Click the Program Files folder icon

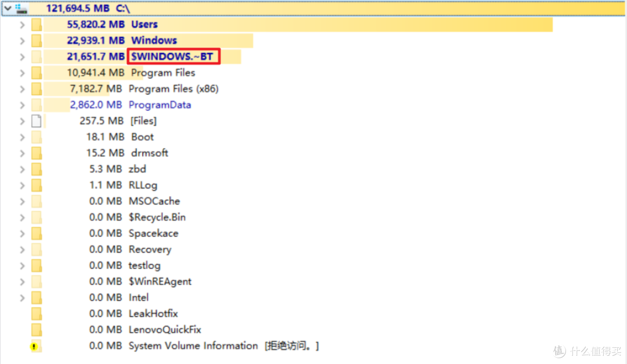pyautogui.click(x=37, y=73)
